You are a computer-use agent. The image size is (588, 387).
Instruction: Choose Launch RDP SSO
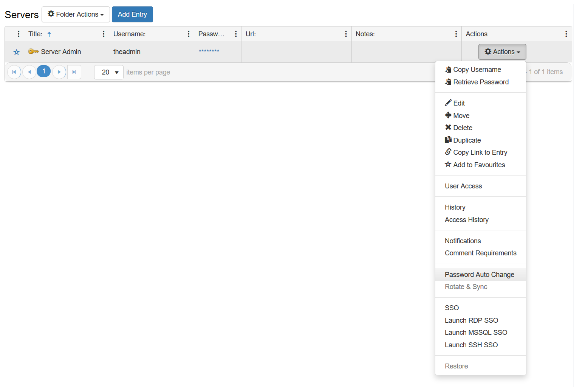[481, 320]
